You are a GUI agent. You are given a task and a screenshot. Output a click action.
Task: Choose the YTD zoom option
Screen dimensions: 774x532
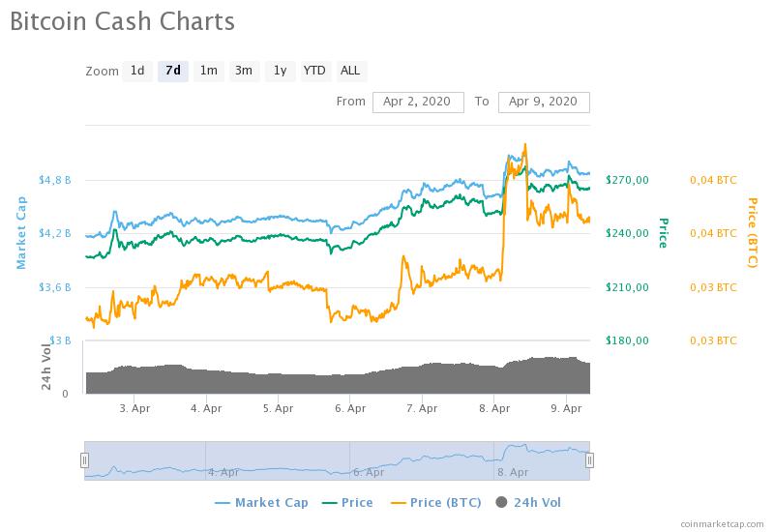pos(315,71)
